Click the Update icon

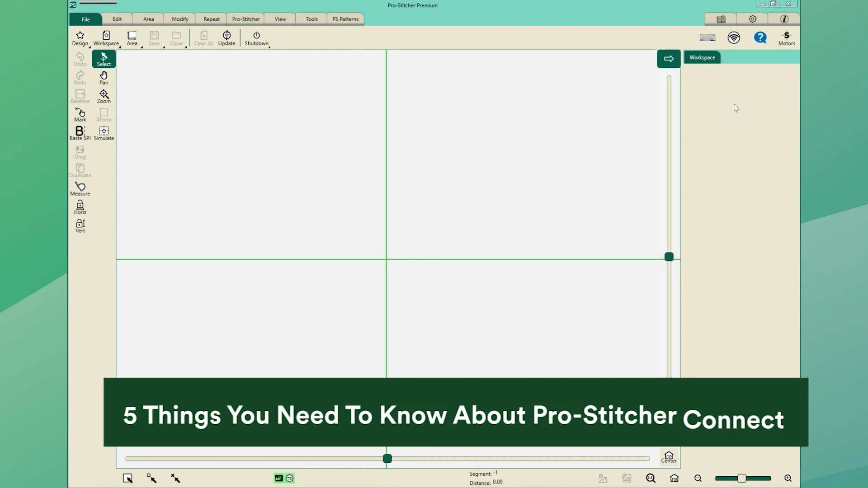click(x=227, y=38)
